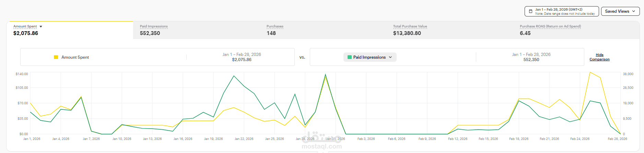
Task: Open the Jan 1 – Feb 28 date range picker
Action: pos(562,11)
